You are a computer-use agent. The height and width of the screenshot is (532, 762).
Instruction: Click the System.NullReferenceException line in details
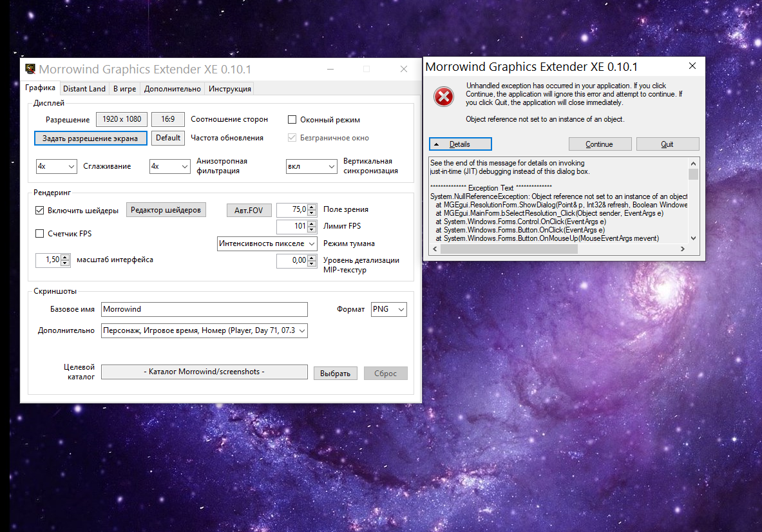(559, 196)
